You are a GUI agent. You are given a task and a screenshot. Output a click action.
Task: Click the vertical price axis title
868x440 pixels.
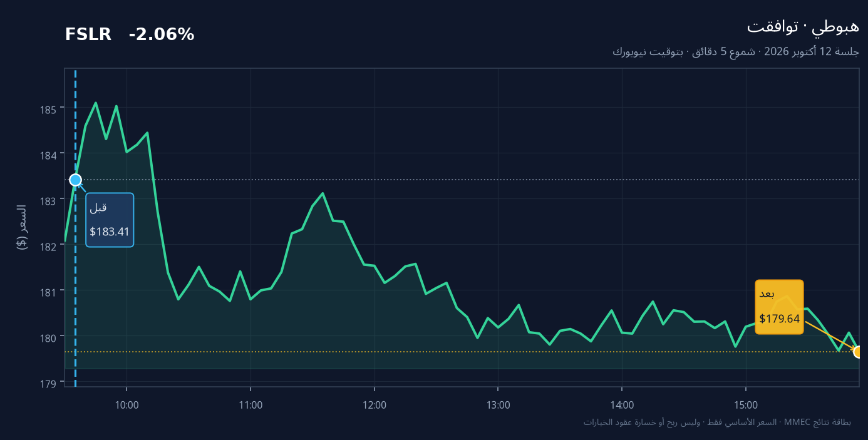coord(22,227)
